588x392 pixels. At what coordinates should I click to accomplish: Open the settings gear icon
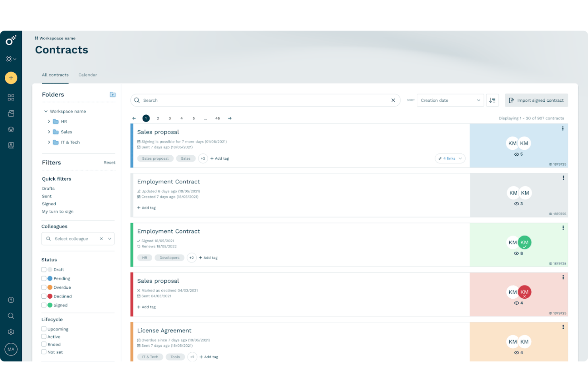(x=11, y=332)
